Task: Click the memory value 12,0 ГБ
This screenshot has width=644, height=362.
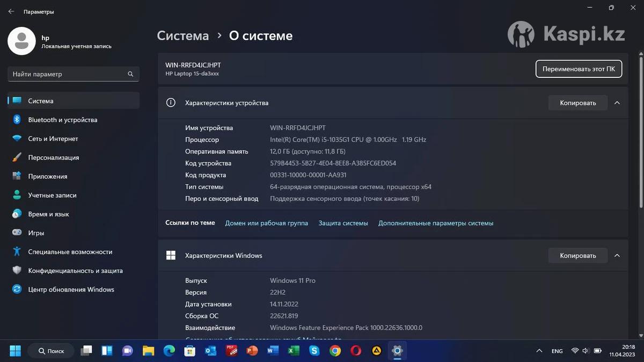Action: tap(308, 151)
